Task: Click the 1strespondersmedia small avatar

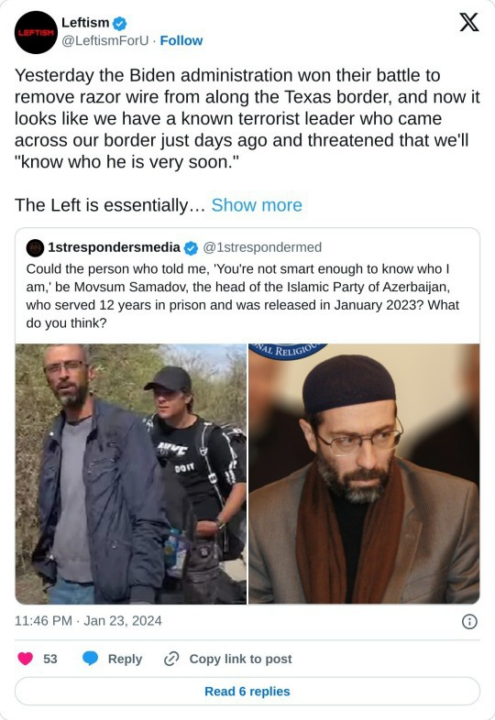Action: tap(35, 248)
